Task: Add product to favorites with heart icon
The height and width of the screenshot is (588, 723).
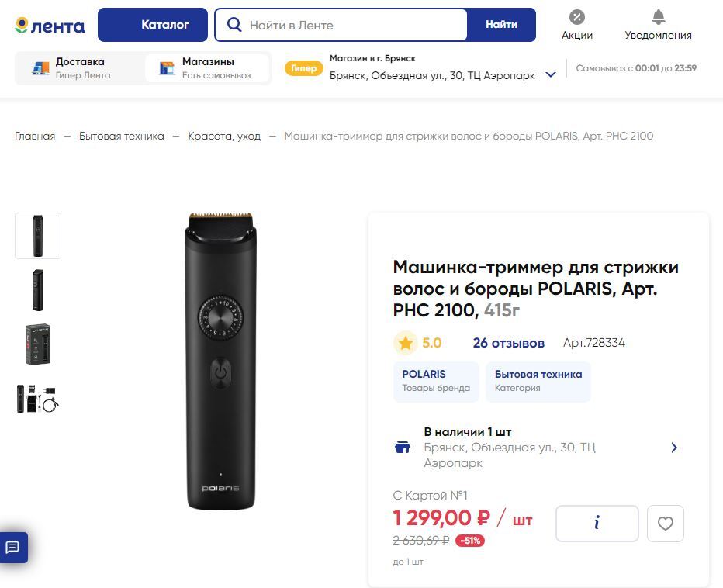Action: point(665,524)
